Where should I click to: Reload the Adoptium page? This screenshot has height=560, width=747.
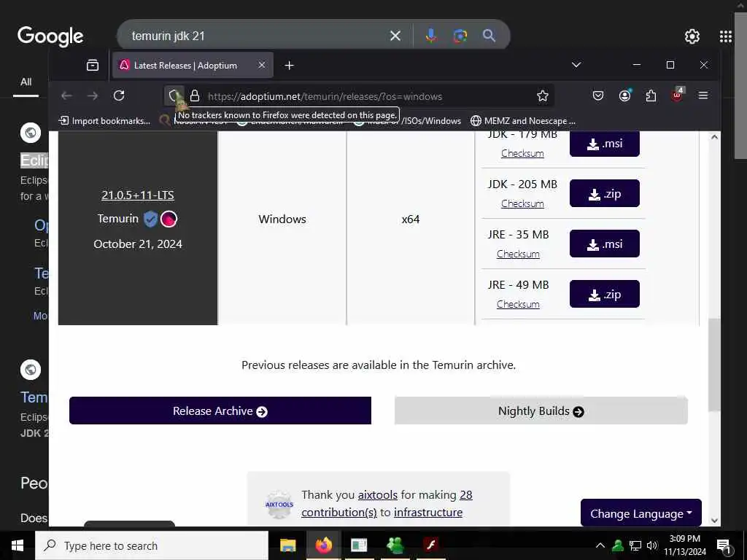[x=119, y=96]
